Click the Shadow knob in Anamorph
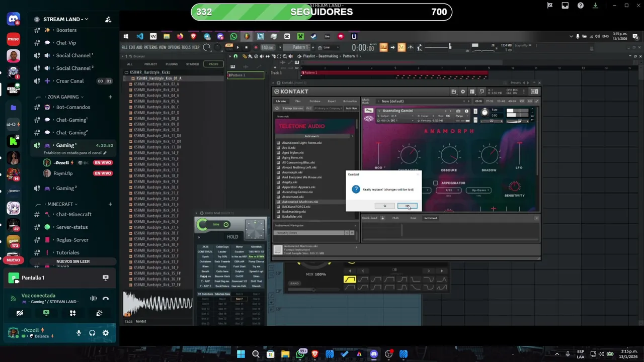This screenshot has width=644, height=362. (x=489, y=155)
